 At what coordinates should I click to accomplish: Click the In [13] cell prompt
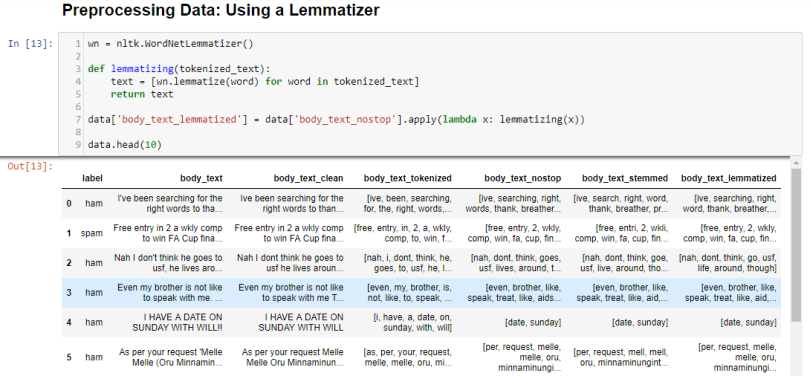tap(30, 44)
